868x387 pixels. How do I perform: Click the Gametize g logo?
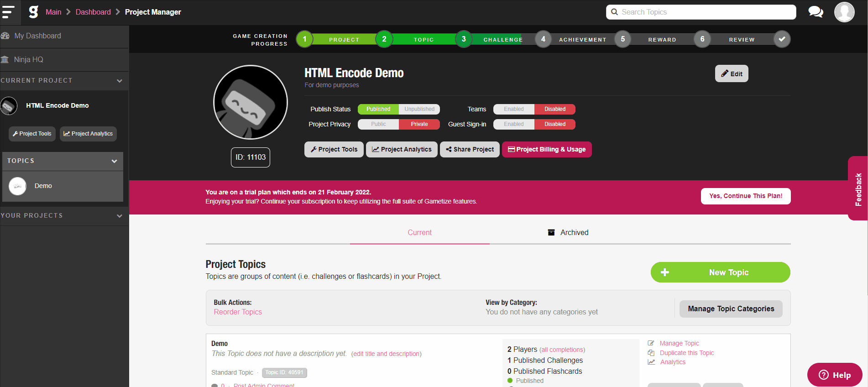pyautogui.click(x=33, y=12)
